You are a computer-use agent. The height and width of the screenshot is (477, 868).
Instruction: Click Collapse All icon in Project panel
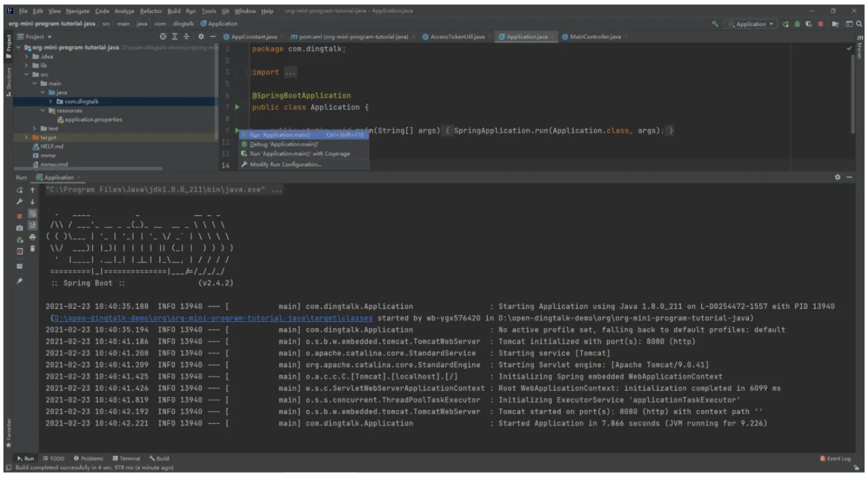coord(187,37)
